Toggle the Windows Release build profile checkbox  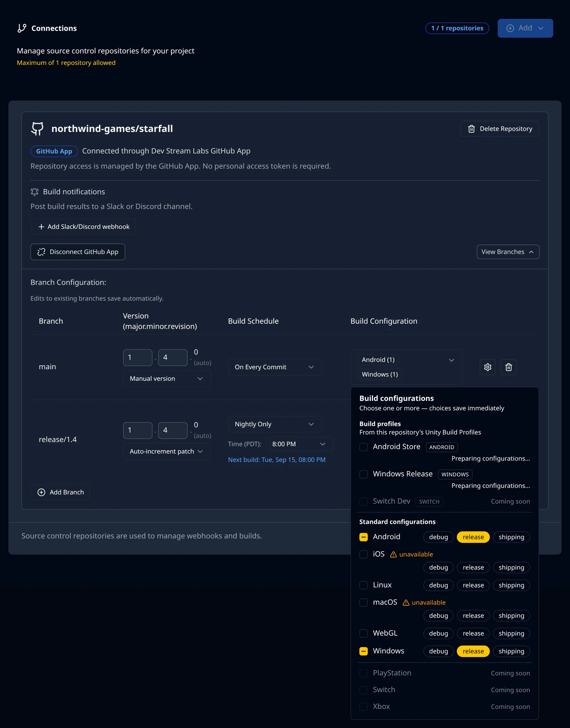[x=363, y=474]
